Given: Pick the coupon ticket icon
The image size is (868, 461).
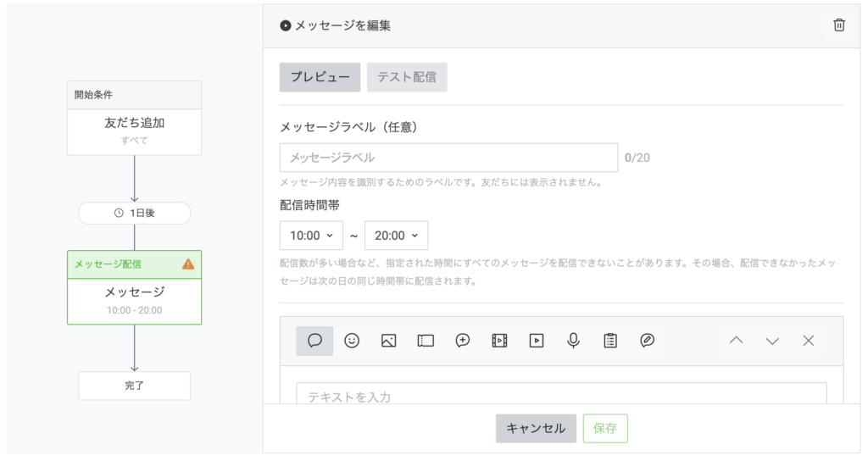Looking at the screenshot, I should [x=426, y=341].
